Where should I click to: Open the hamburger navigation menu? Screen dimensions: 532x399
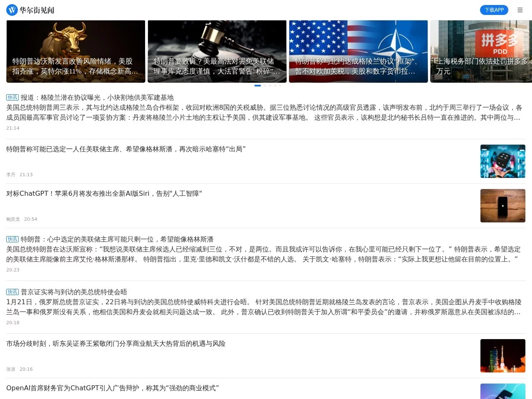coord(520,10)
